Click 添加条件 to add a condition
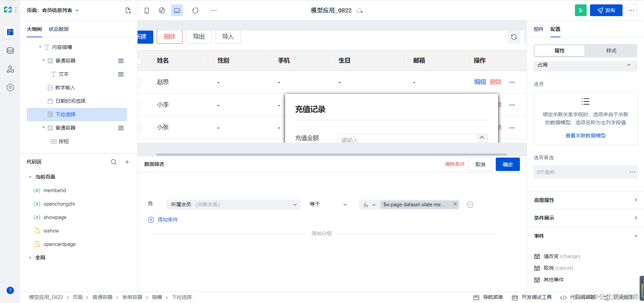The width and height of the screenshot is (644, 303). click(163, 220)
